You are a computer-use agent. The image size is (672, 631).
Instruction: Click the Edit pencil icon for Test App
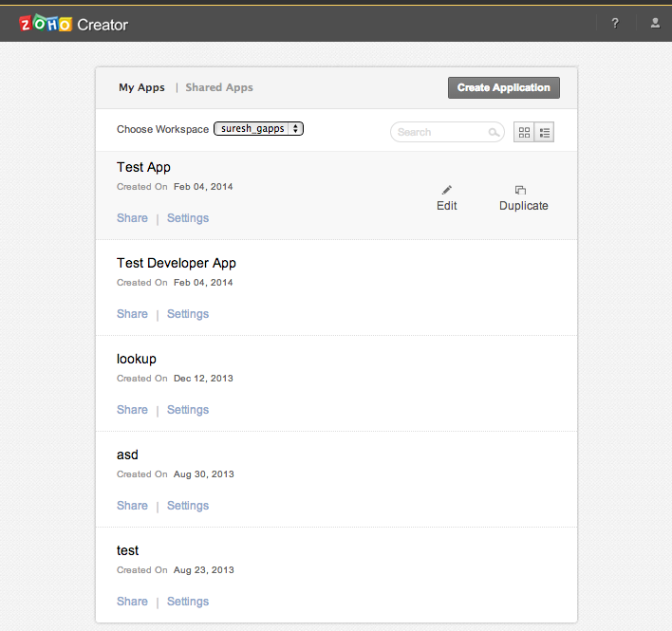(447, 191)
